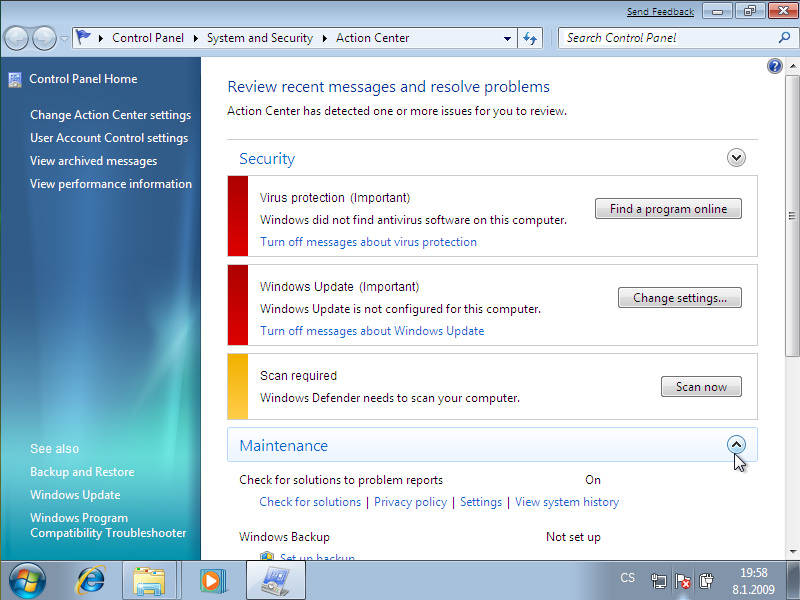Click the vertical scrollbar thumb
The height and width of the screenshot is (600, 800).
tap(792, 216)
